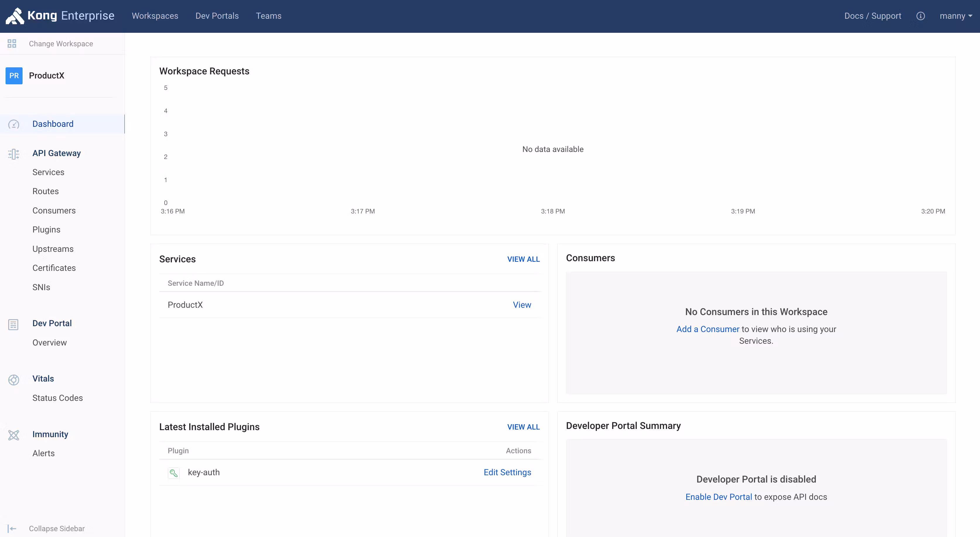Click the Dev Portal document icon
Image resolution: width=980 pixels, height=537 pixels.
[13, 324]
